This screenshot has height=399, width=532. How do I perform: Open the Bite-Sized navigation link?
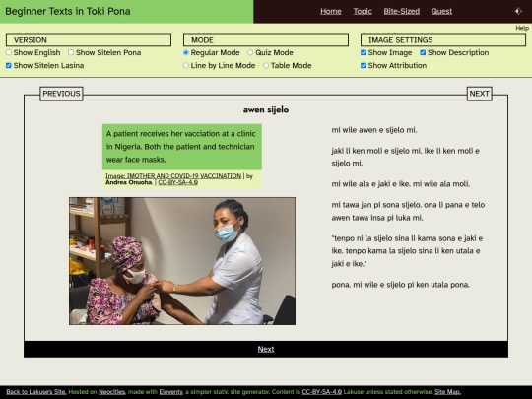401,11
